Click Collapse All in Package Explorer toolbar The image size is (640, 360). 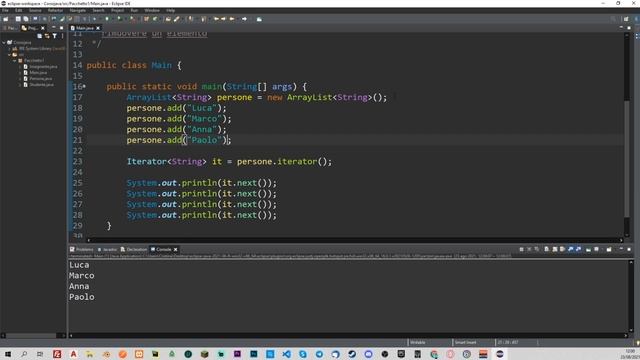[x=40, y=36]
